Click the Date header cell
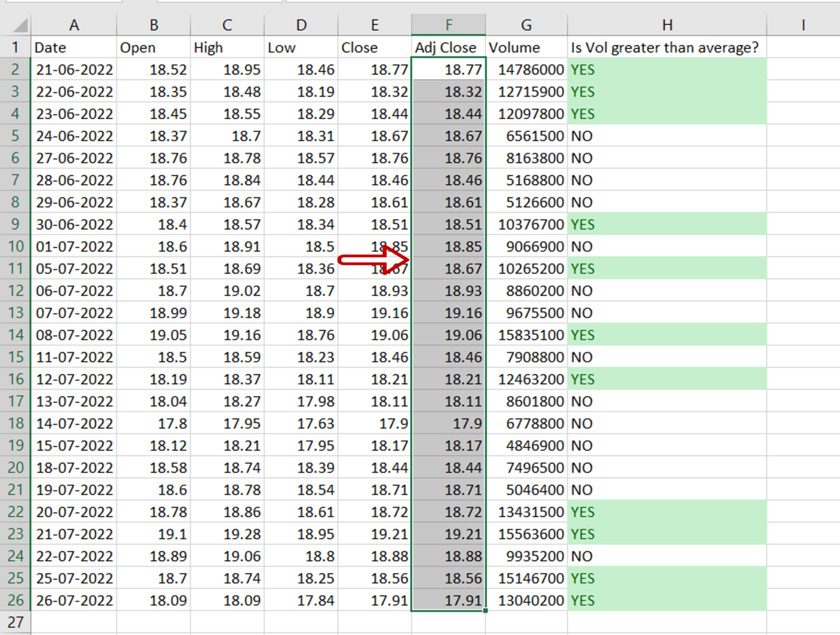The width and height of the screenshot is (840, 635). pyautogui.click(x=74, y=48)
